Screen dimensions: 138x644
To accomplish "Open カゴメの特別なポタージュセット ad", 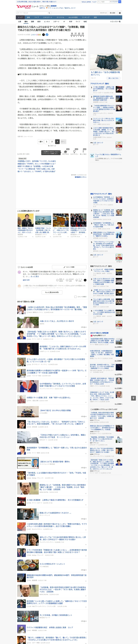I will (x=52, y=564).
